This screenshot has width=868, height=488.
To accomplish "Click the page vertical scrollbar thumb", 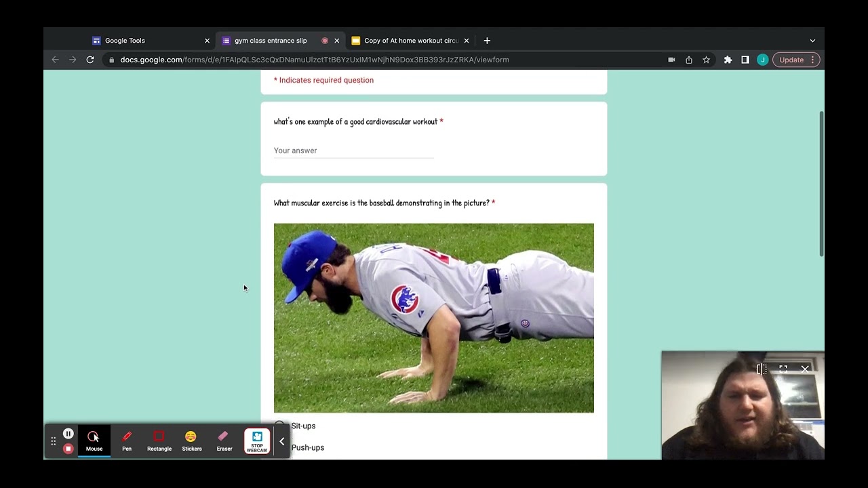I will [x=821, y=184].
